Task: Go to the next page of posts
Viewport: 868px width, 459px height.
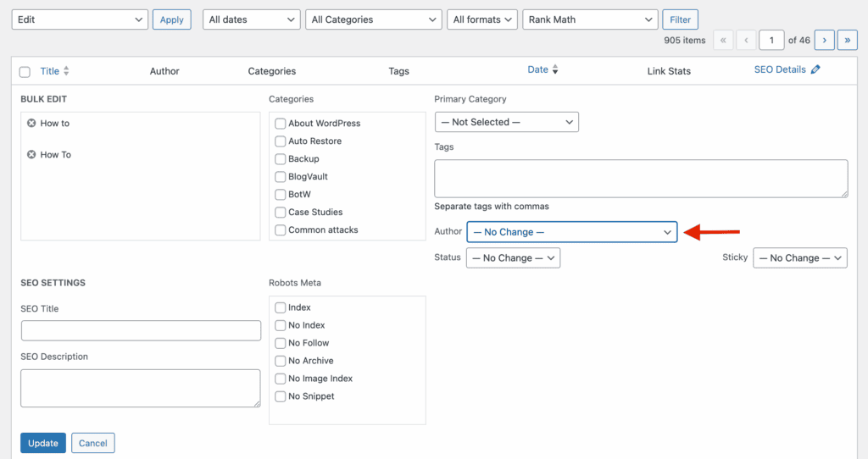Action: point(824,40)
